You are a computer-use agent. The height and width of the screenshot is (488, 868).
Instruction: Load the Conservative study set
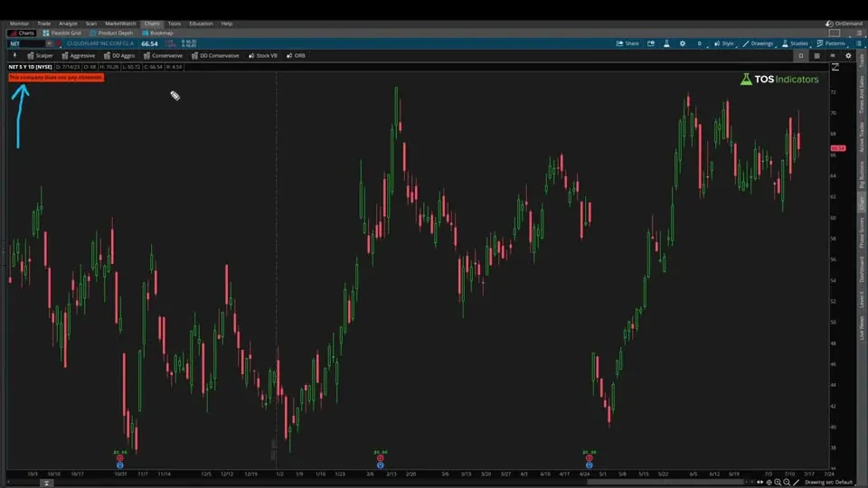point(163,56)
